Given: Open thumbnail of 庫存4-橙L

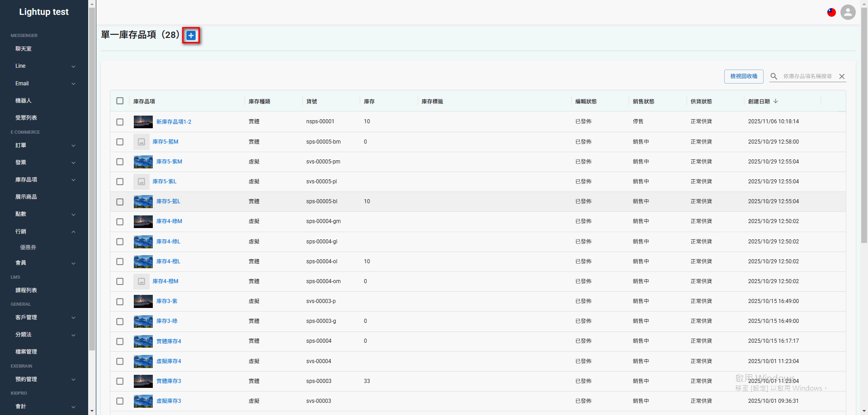Looking at the screenshot, I should [x=143, y=261].
